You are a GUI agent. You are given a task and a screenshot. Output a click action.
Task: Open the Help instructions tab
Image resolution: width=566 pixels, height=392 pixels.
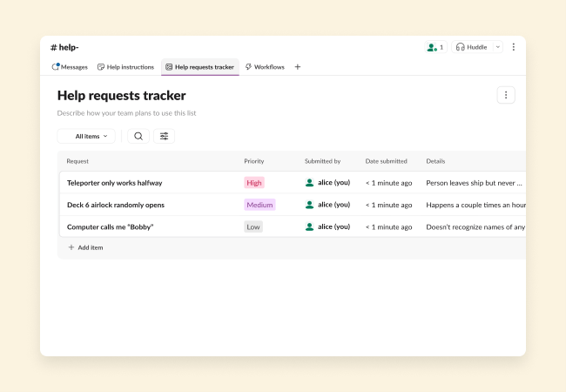tap(125, 67)
